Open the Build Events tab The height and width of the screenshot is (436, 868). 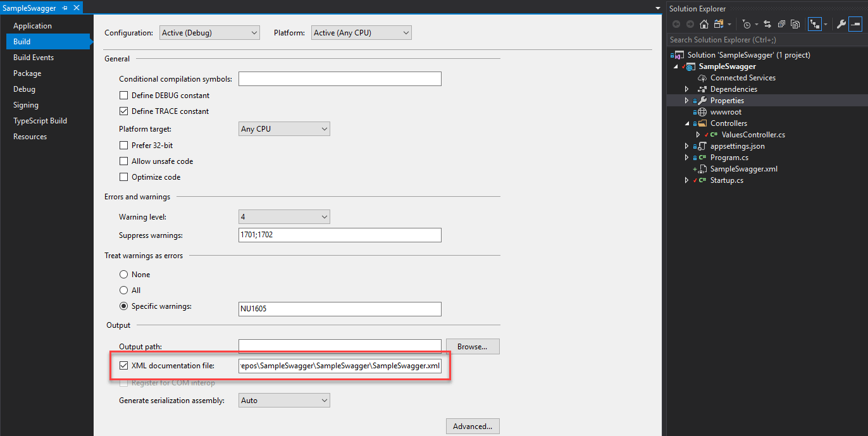(34, 58)
